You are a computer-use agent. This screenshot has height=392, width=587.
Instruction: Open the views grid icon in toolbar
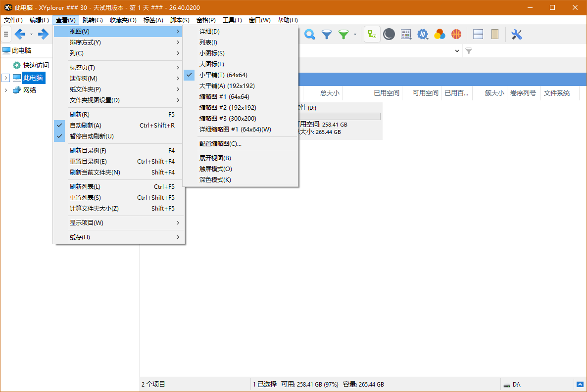(x=406, y=35)
